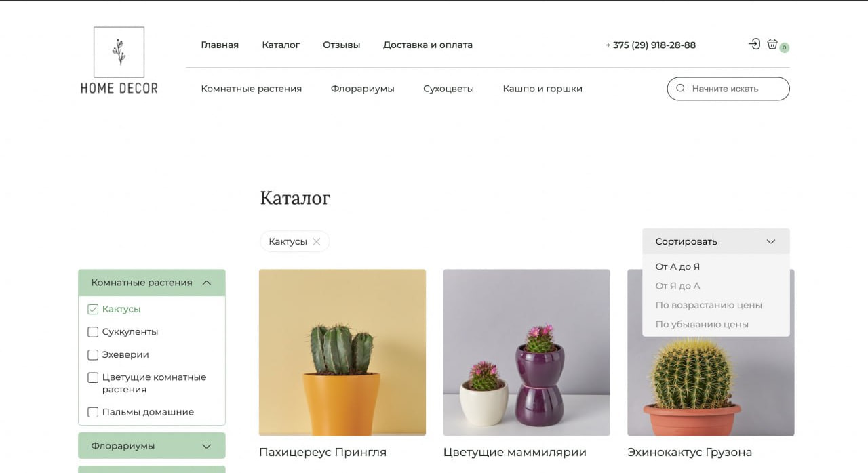Open the shopping basket icon
Viewport: 868px width, 473px height.
[772, 44]
